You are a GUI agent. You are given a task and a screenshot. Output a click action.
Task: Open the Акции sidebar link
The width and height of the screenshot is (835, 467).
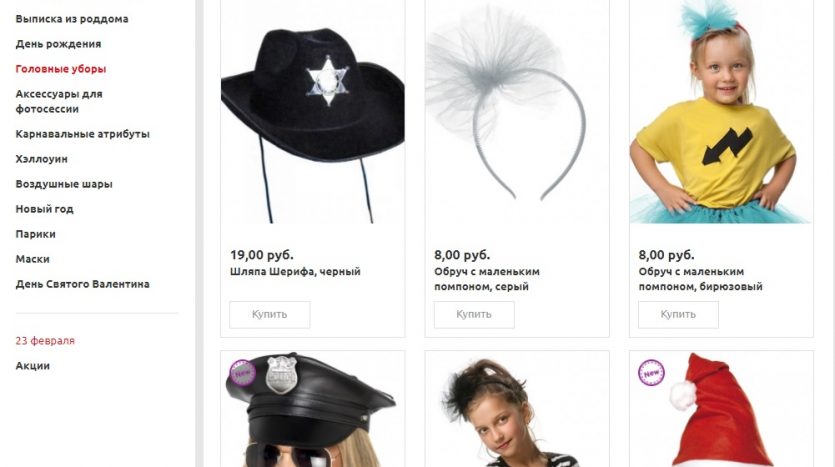(32, 366)
